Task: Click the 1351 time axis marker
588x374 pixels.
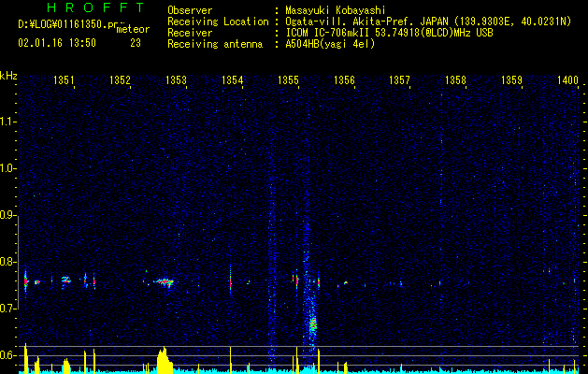Action: pos(64,79)
